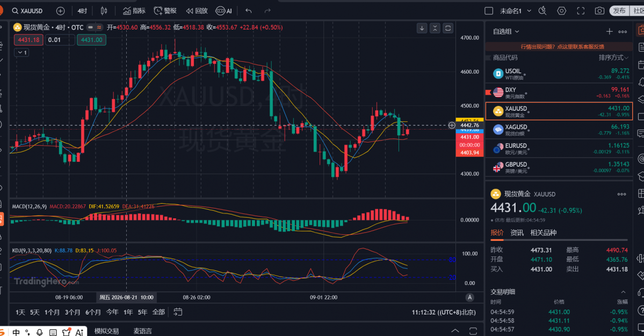Open the KDJ(9,3,3,20,80) indicator legend
This screenshot has width=644, height=336.
click(x=32, y=251)
